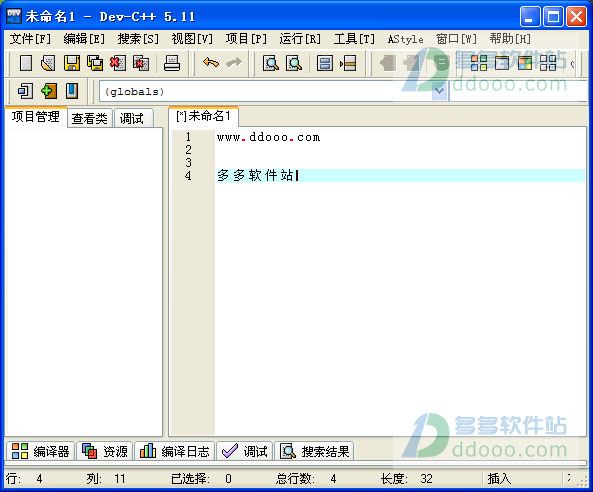593x492 pixels.
Task: Open the 文件[F] menu
Action: tap(30, 39)
